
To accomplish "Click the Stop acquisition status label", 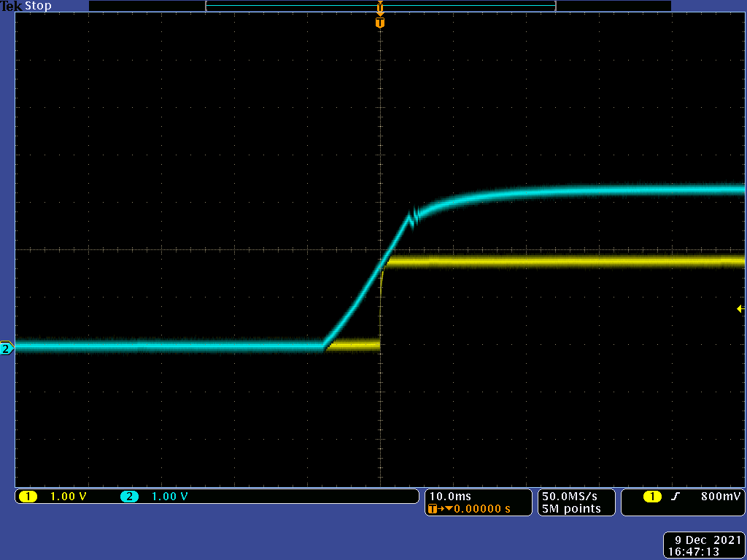I will click(x=38, y=6).
